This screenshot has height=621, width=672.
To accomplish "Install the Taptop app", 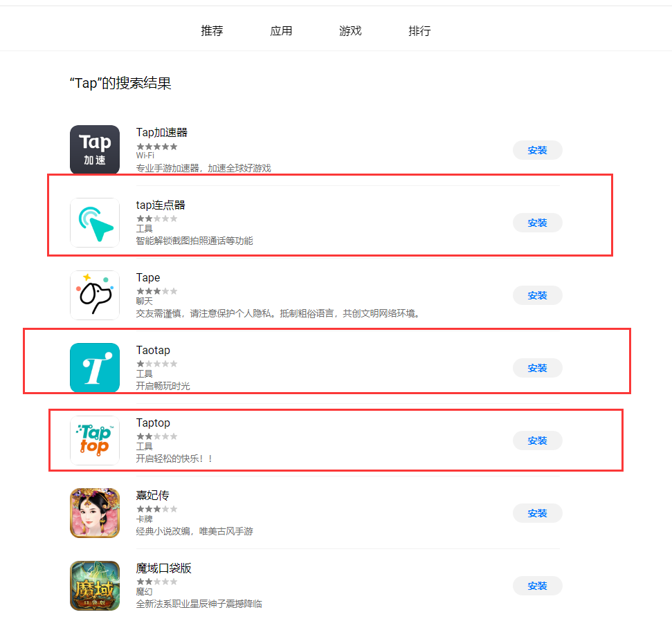I will click(538, 441).
